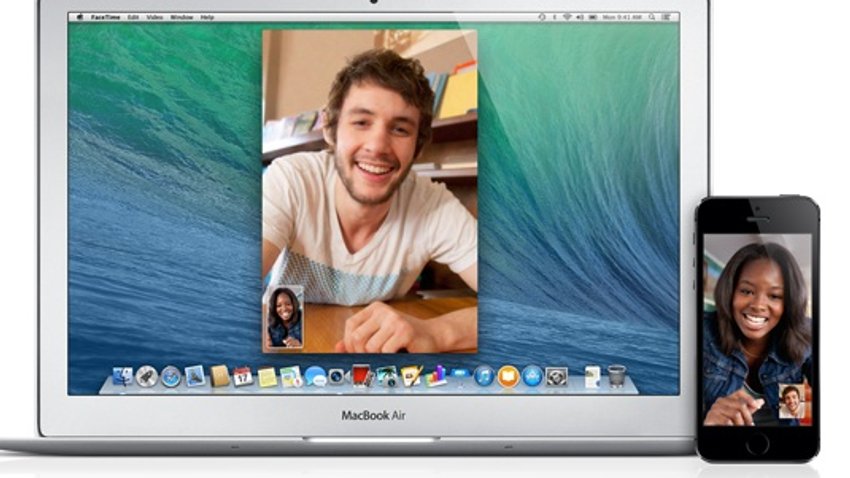Click the menu bar clock

pyautogui.click(x=622, y=17)
